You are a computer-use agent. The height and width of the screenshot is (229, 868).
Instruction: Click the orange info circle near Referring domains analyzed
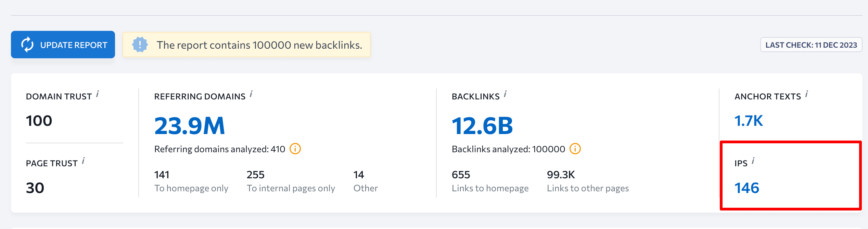point(295,149)
